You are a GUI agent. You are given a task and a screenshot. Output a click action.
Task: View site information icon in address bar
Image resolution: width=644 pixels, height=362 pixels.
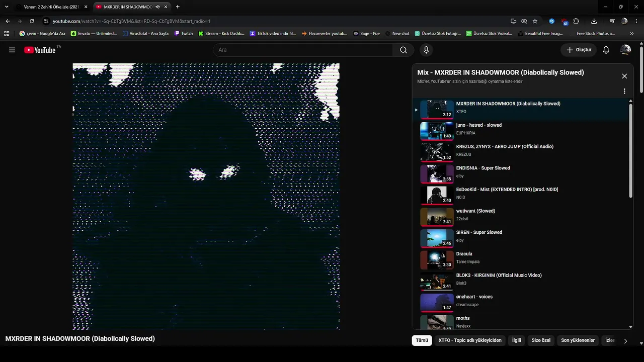[x=46, y=21]
